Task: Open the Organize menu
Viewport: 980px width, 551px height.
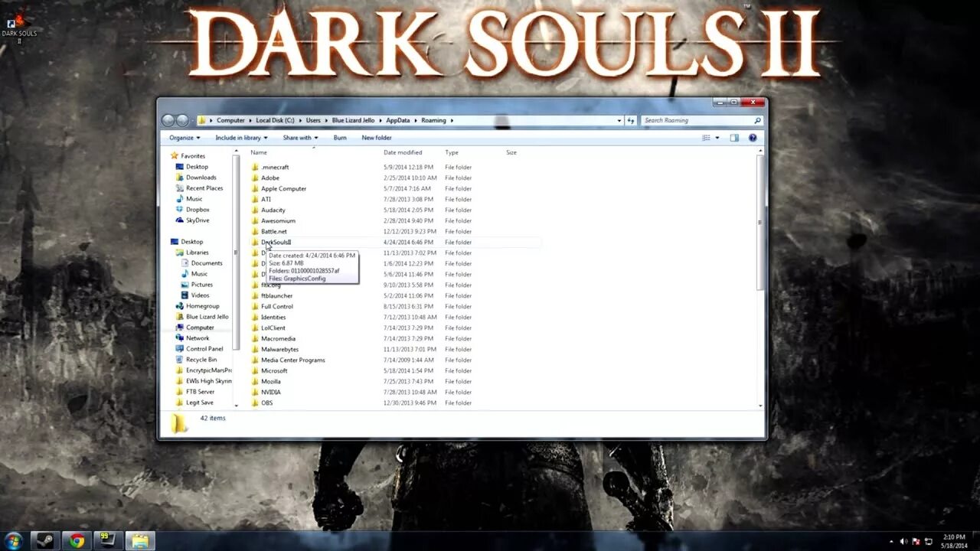Action: click(185, 138)
